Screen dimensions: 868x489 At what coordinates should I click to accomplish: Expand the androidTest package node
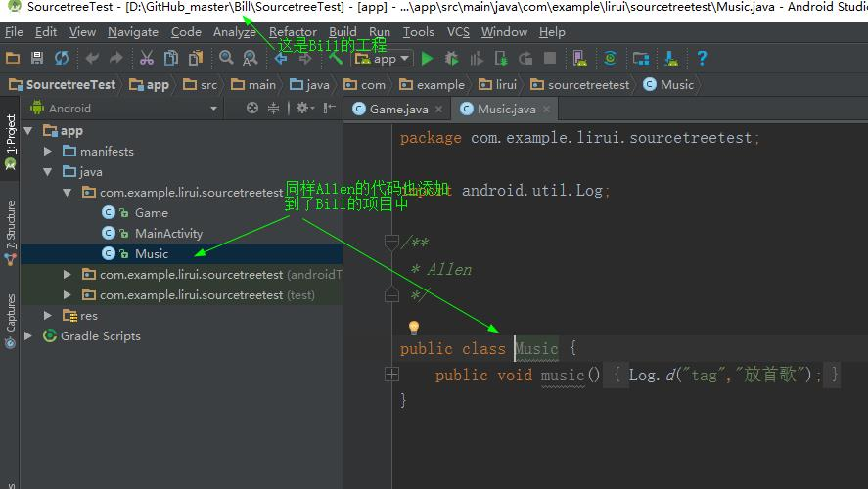(x=67, y=275)
